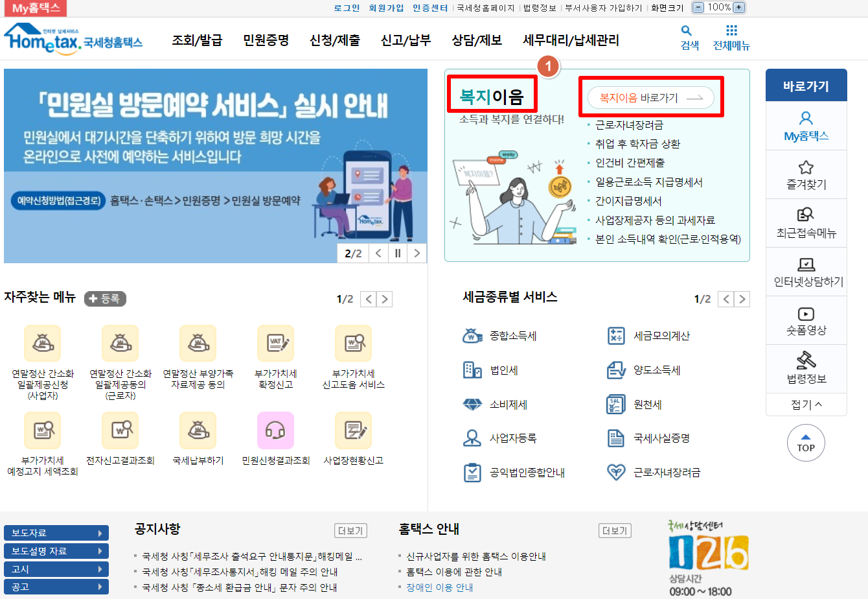
Task: Open My홈택스 in the 바로가기 sidebar
Action: 806,126
